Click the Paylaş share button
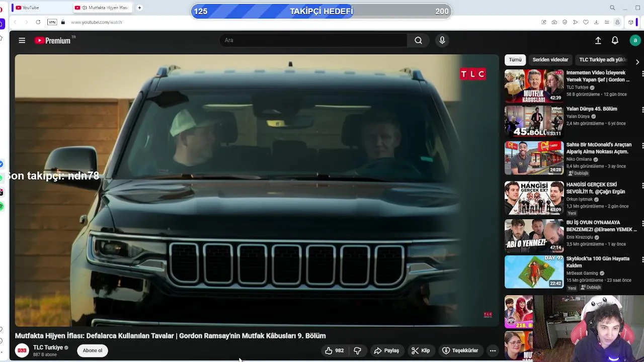Image resolution: width=644 pixels, height=362 pixels. point(386,350)
